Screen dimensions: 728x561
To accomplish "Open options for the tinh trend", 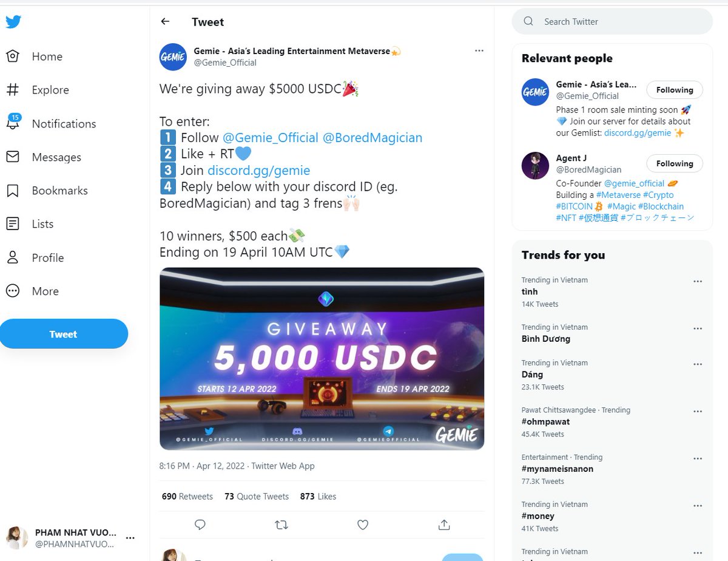I will (698, 281).
